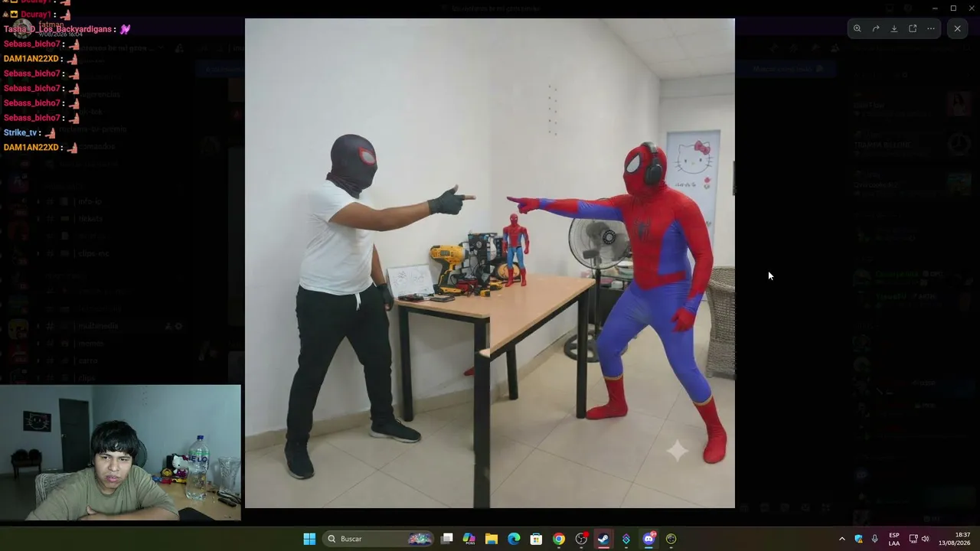Forward the image using the arrow icon
This screenshot has height=551, width=980.
click(x=876, y=29)
